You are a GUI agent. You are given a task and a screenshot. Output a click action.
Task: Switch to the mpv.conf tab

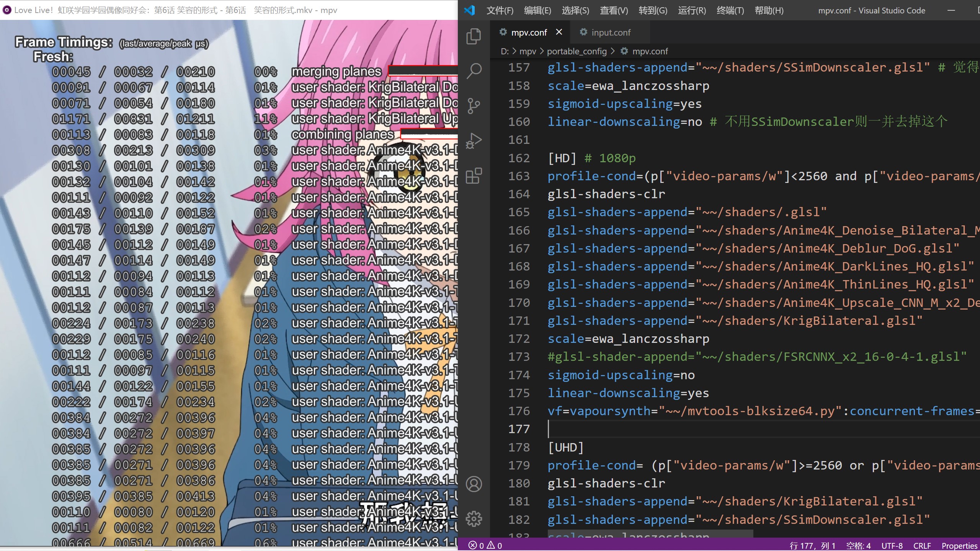[x=530, y=32]
